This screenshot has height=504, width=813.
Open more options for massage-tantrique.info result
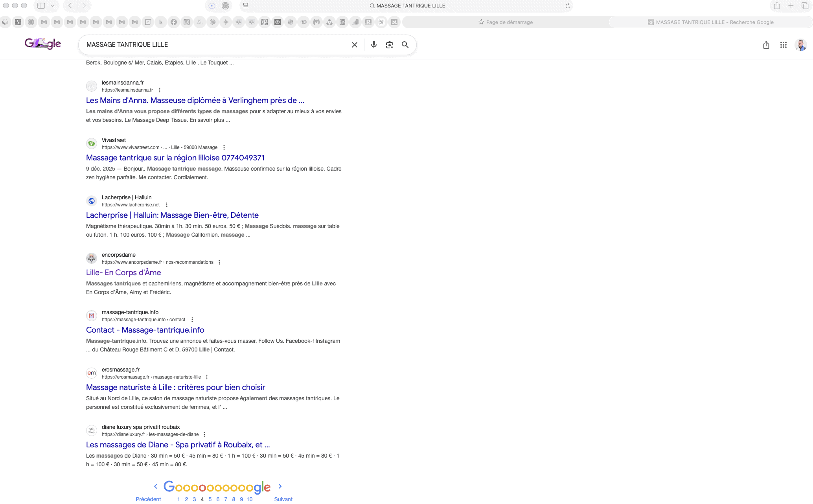coord(192,320)
